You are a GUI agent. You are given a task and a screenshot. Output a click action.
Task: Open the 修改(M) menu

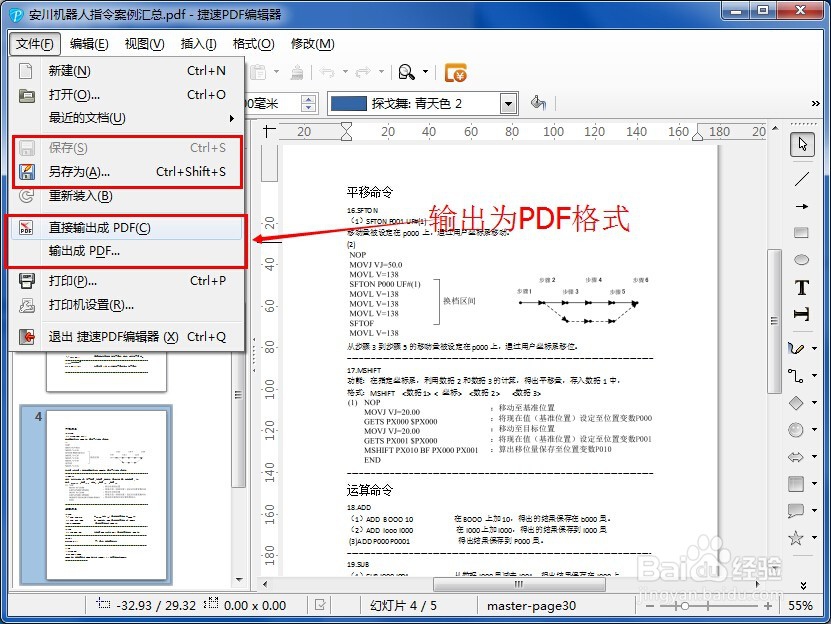(313, 43)
